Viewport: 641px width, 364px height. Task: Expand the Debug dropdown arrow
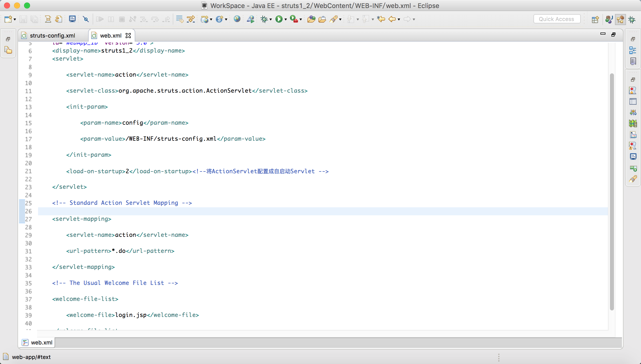(271, 20)
